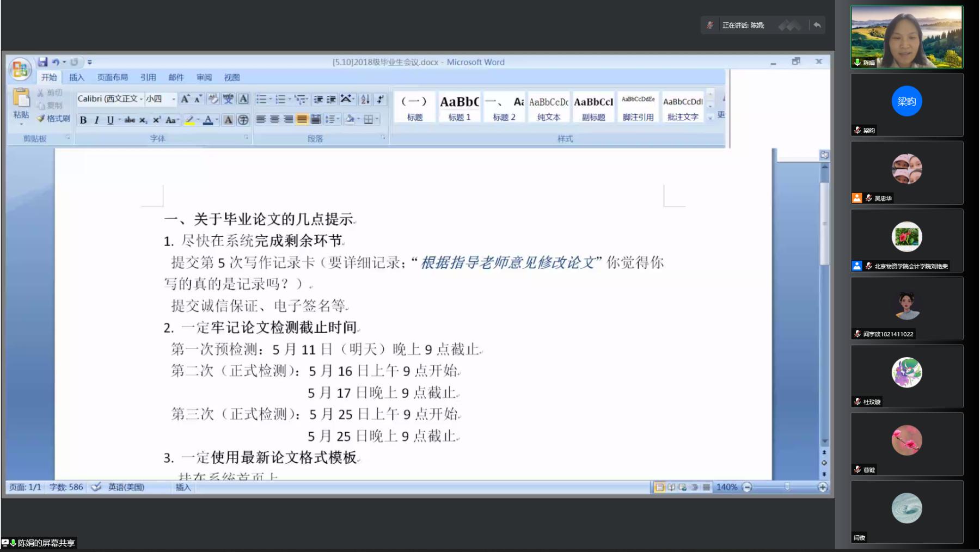This screenshot has height=552, width=980.
Task: Toggle the Justify alignment button
Action: [x=302, y=119]
